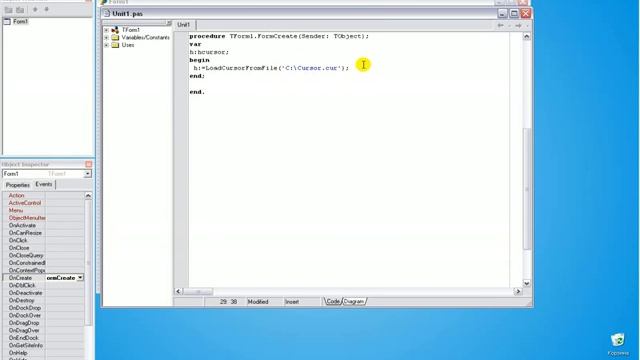Click the move down arrow in Object TreeView toolbar

pyautogui.click(x=47, y=9)
